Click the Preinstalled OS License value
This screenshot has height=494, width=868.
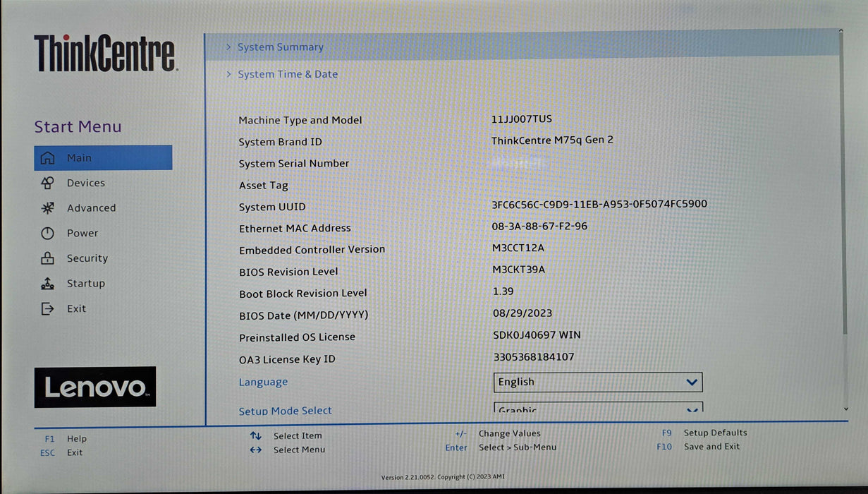click(537, 335)
